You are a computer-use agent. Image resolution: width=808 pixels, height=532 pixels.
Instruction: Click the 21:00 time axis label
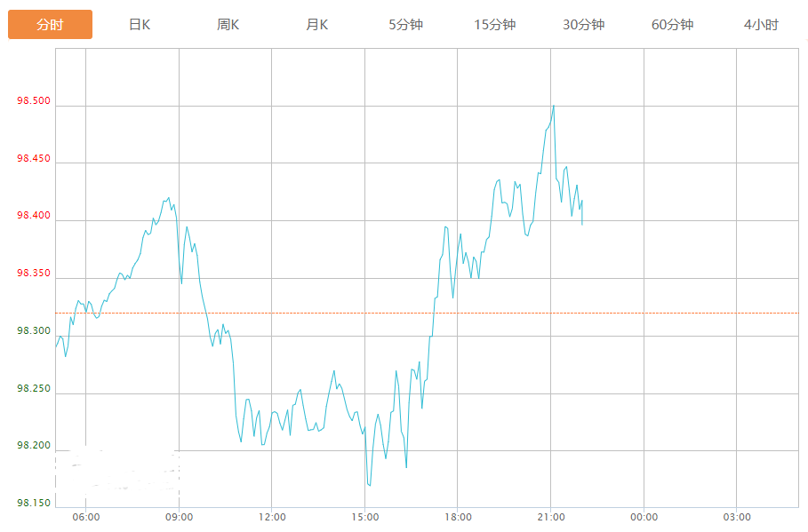tap(551, 517)
